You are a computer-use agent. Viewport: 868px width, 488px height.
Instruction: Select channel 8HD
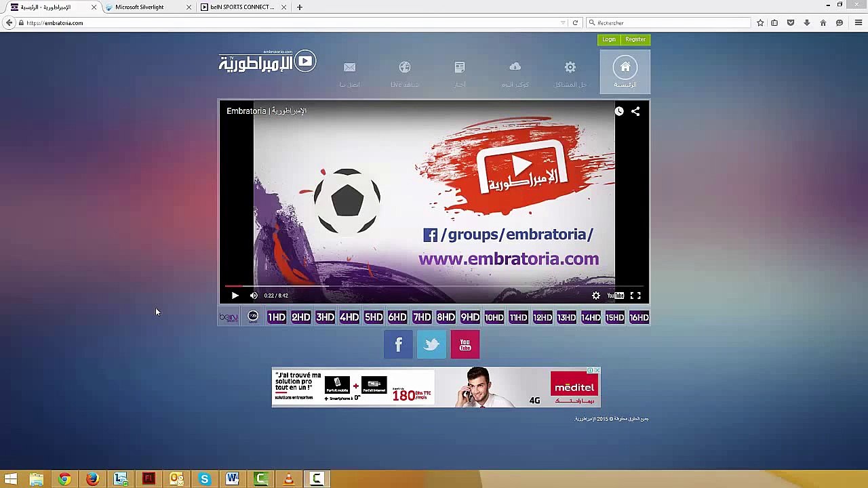(446, 317)
